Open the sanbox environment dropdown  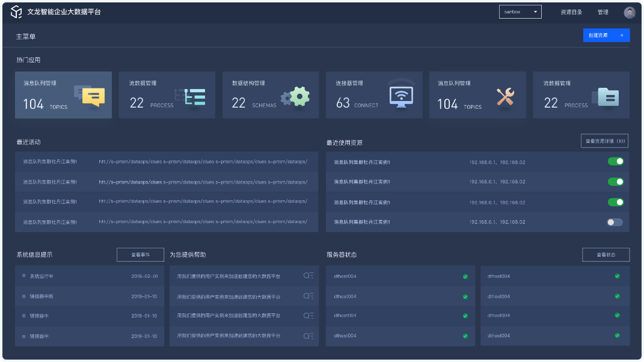tap(520, 12)
